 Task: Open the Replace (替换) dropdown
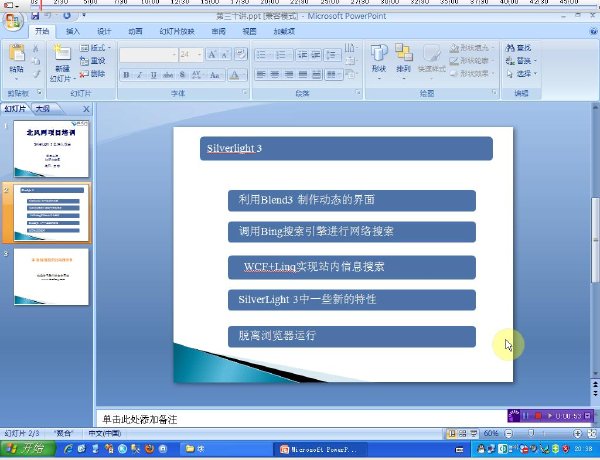[x=521, y=61]
